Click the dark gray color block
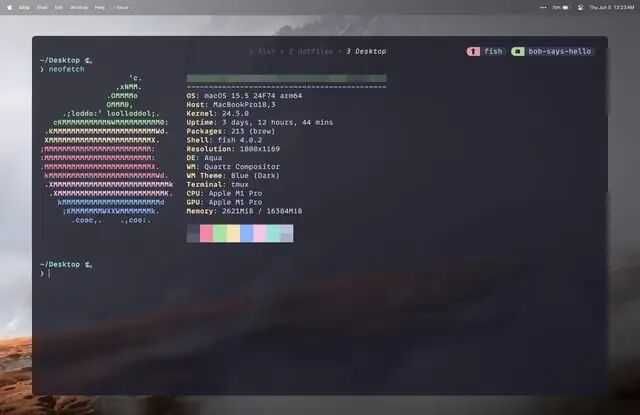Screen dimensions: 640x415 [193, 233]
